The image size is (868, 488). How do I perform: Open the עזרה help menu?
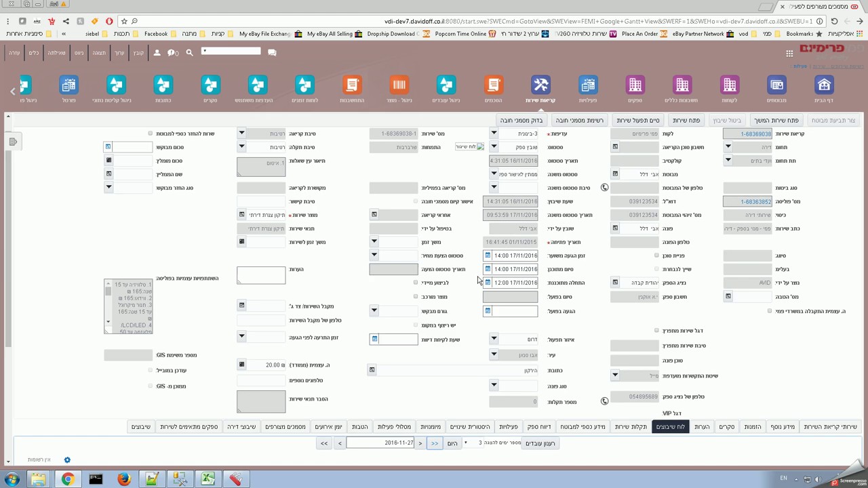14,52
